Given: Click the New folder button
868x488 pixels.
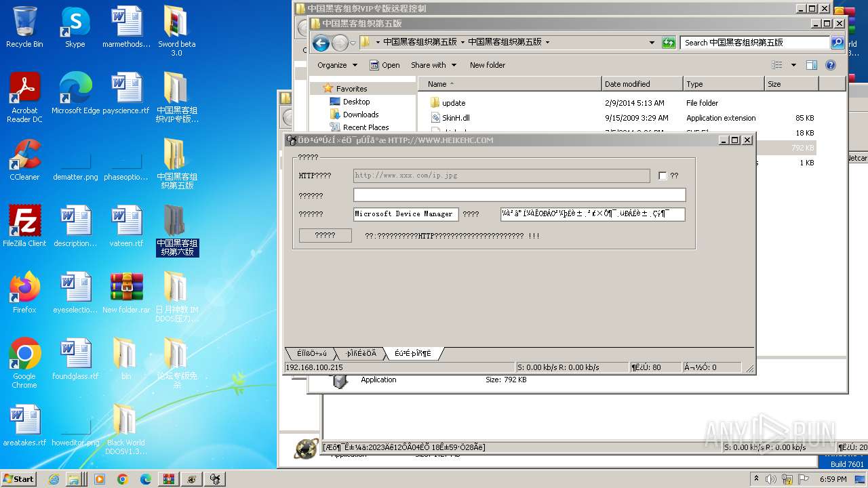Looking at the screenshot, I should click(x=488, y=65).
